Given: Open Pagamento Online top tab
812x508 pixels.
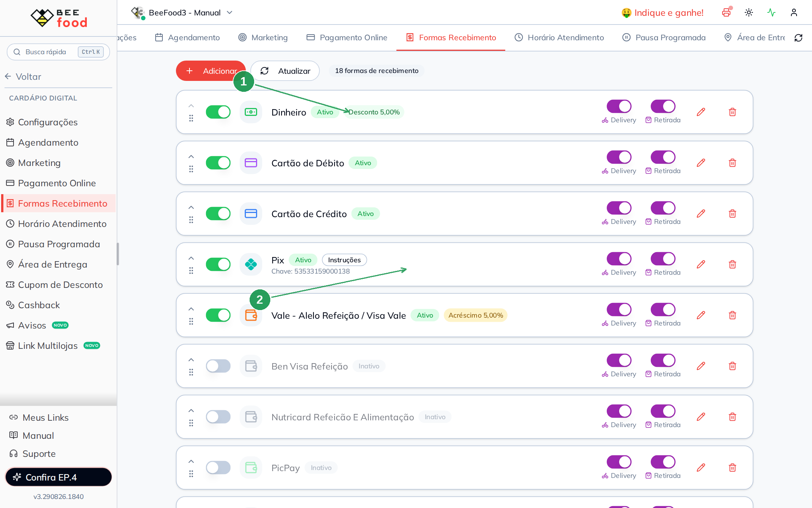Looking at the screenshot, I should [347, 38].
